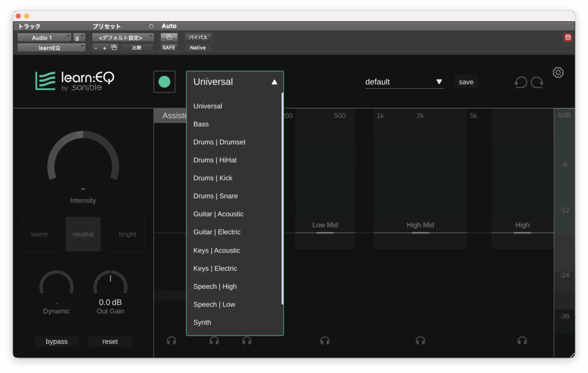Image resolution: width=588 pixels, height=373 pixels.
Task: Solo the High band with headphone icon
Action: (x=522, y=340)
